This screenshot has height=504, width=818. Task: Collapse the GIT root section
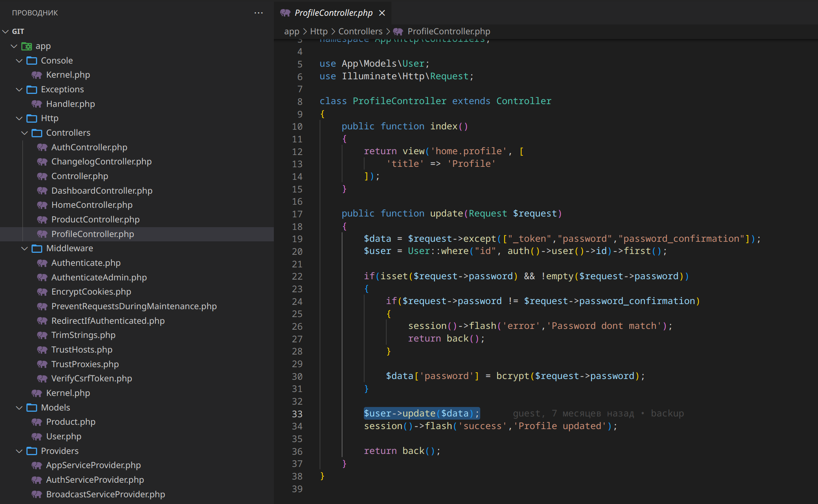click(6, 32)
